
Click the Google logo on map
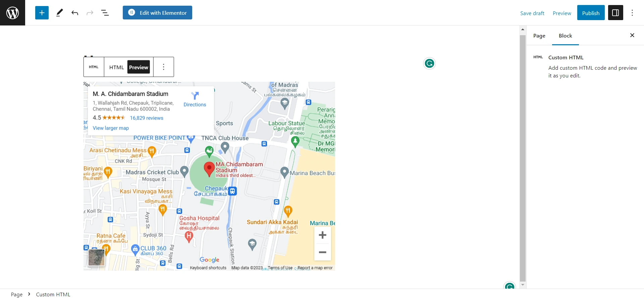[x=209, y=260]
